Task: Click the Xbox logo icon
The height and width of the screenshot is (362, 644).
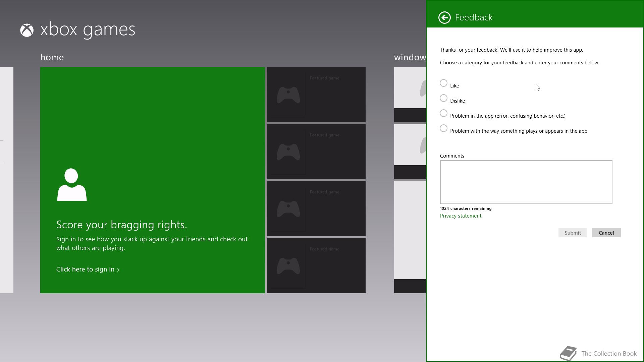Action: pos(27,30)
